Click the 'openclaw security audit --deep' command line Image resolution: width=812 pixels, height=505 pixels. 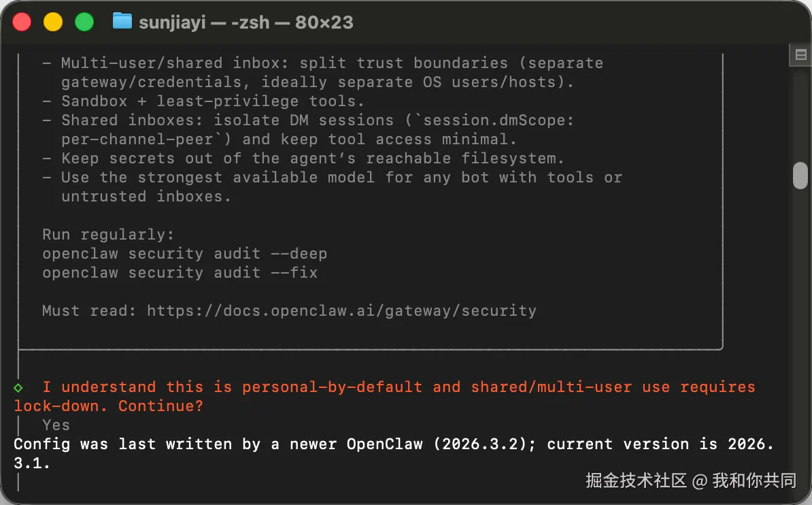(184, 254)
